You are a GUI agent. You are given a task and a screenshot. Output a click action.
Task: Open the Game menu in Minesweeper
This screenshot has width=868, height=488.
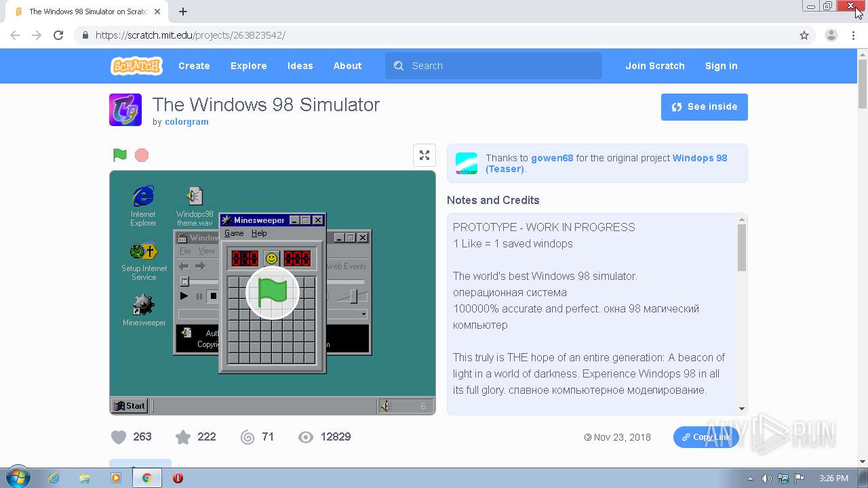point(234,233)
